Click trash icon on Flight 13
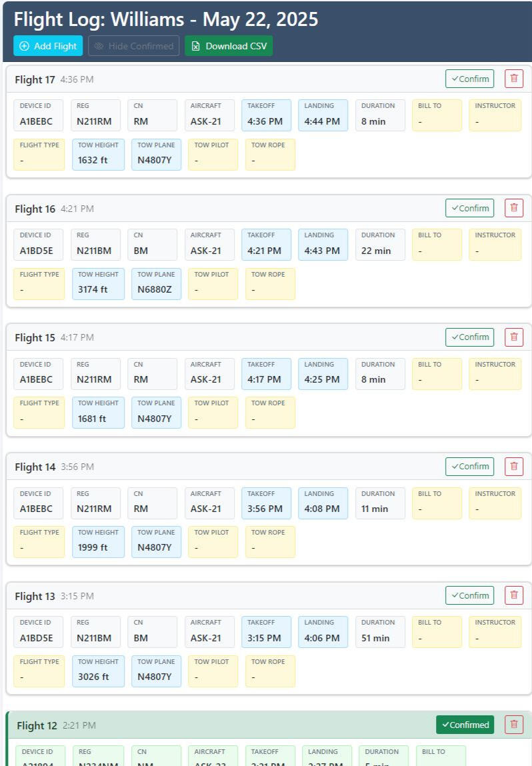The image size is (532, 766). pyautogui.click(x=513, y=595)
